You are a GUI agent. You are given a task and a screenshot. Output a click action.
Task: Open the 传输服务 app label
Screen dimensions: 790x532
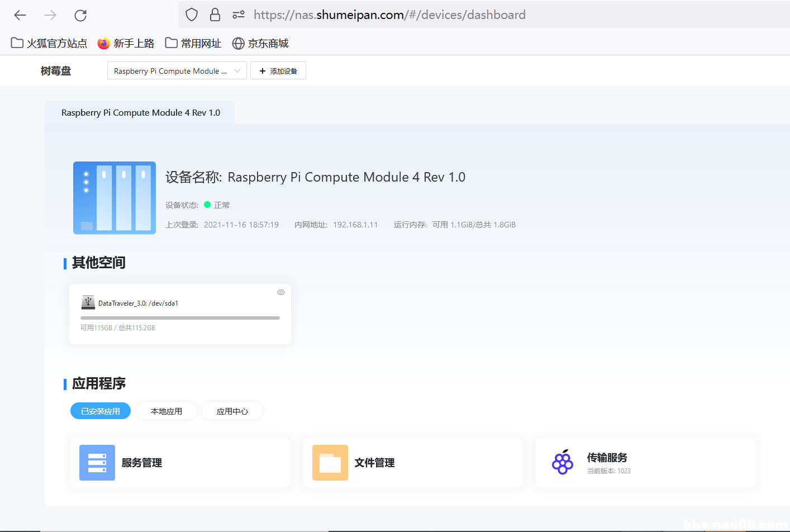click(607, 458)
